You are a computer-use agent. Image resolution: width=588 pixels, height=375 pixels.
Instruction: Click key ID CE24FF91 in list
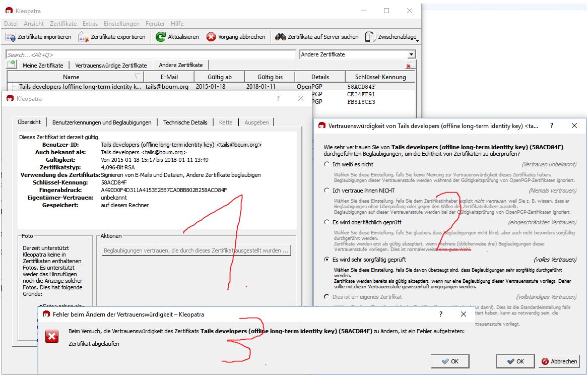point(361,94)
